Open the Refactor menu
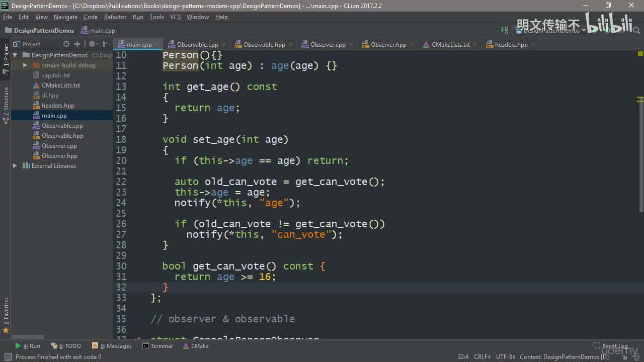Viewport: 644px width, 362px height. click(115, 17)
